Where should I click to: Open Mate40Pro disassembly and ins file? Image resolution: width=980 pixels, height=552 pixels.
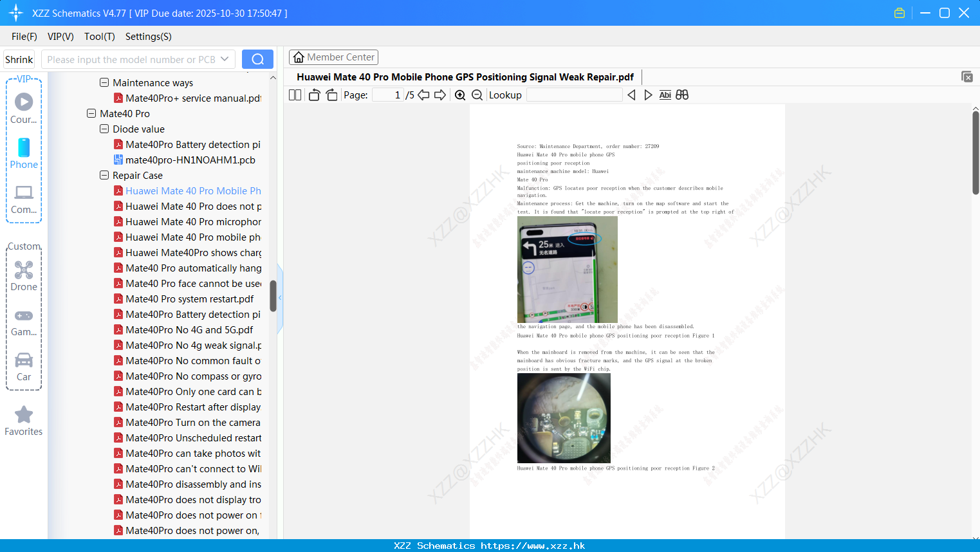[187, 484]
